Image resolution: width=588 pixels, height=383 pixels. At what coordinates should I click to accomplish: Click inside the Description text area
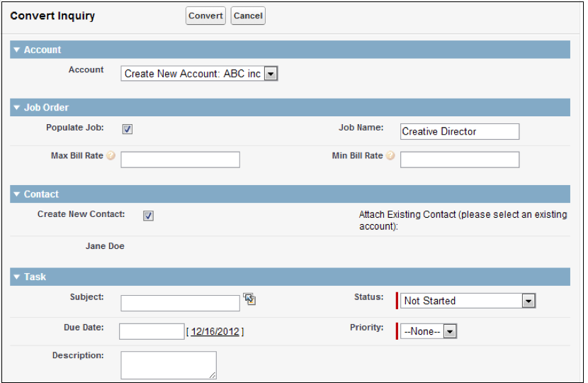[168, 365]
